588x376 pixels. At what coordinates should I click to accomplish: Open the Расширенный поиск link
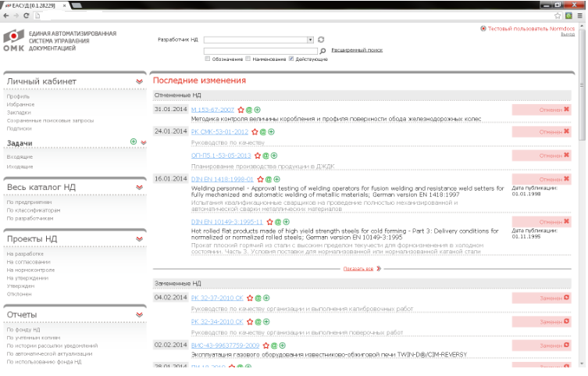(357, 49)
